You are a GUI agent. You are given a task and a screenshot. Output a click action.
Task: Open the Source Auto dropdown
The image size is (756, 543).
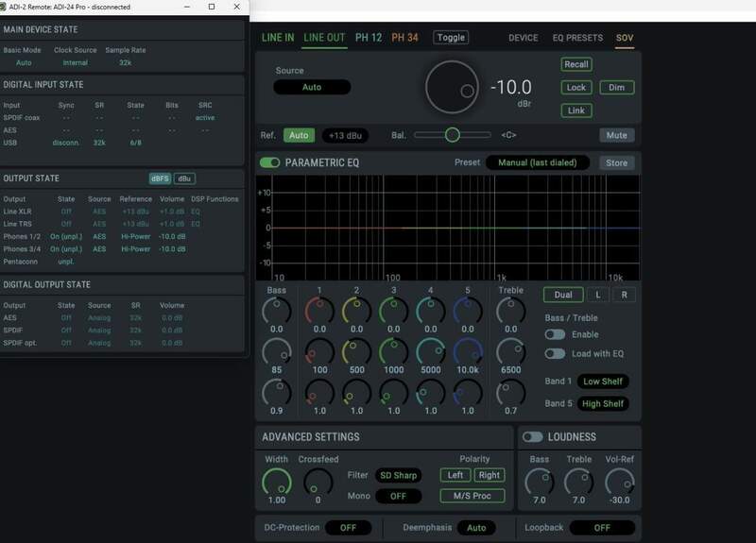click(x=312, y=87)
